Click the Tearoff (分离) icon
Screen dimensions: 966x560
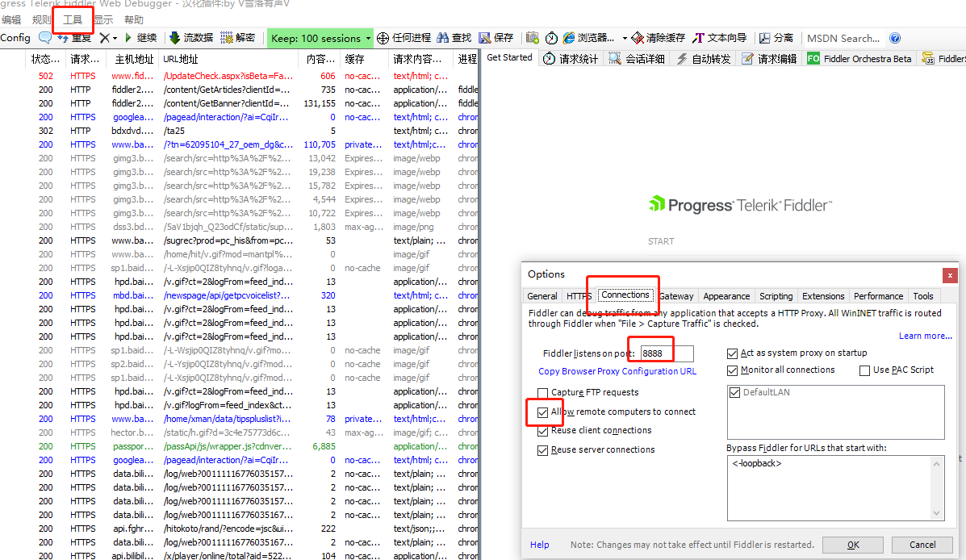pos(764,38)
